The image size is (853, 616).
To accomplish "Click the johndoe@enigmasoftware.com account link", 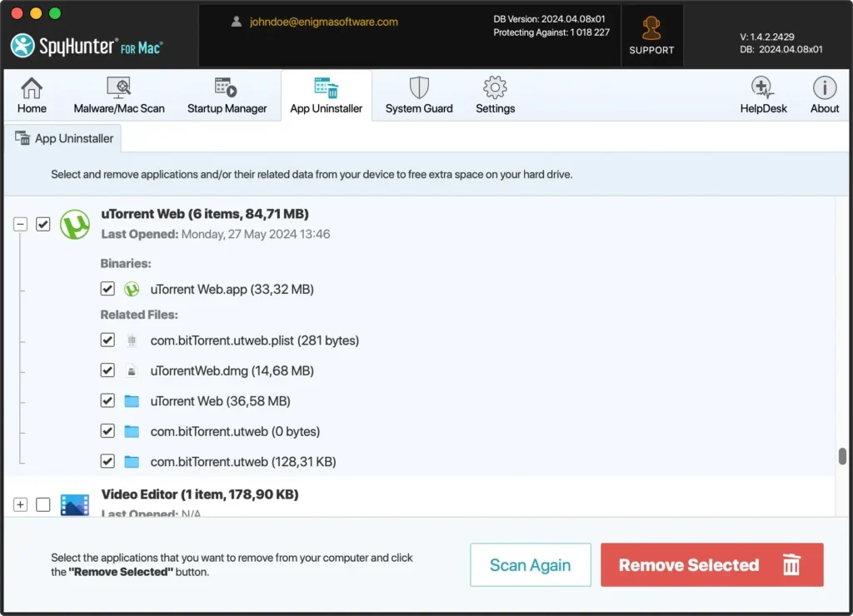I will 324,22.
